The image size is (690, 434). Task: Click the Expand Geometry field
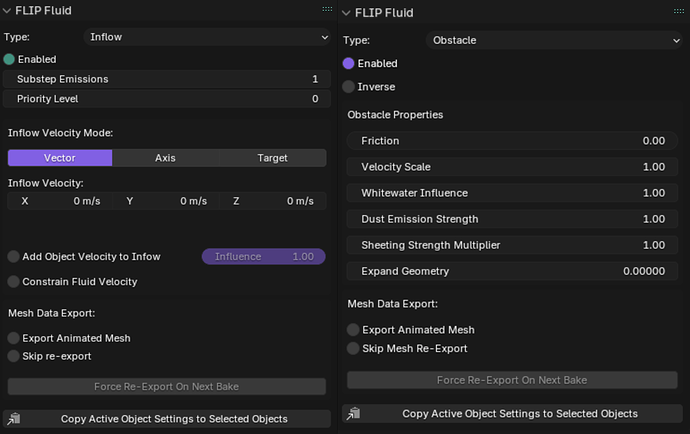tap(512, 271)
